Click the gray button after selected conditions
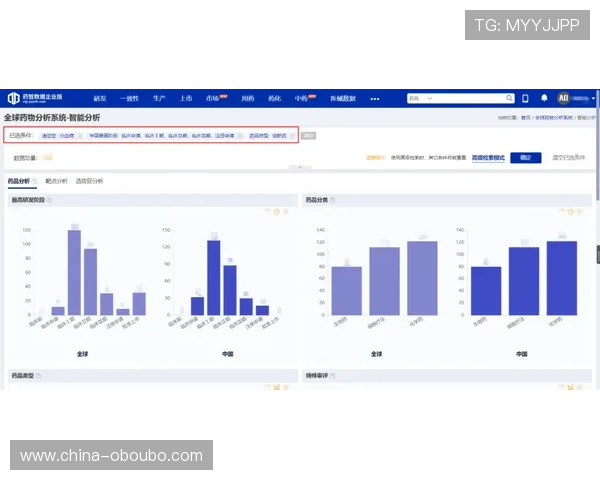The height and width of the screenshot is (480, 600). [308, 136]
